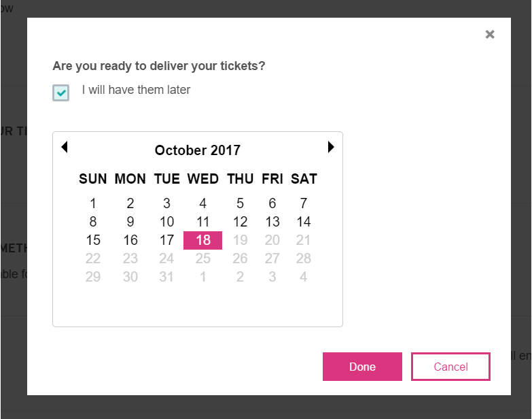This screenshot has width=532, height=419.
Task: Select October 17 date
Action: point(167,240)
